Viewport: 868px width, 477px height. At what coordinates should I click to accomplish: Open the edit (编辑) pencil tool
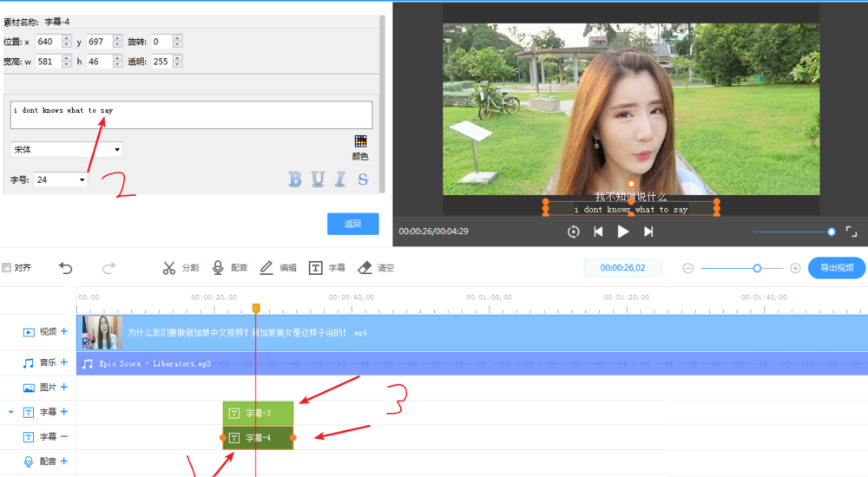pos(267,268)
